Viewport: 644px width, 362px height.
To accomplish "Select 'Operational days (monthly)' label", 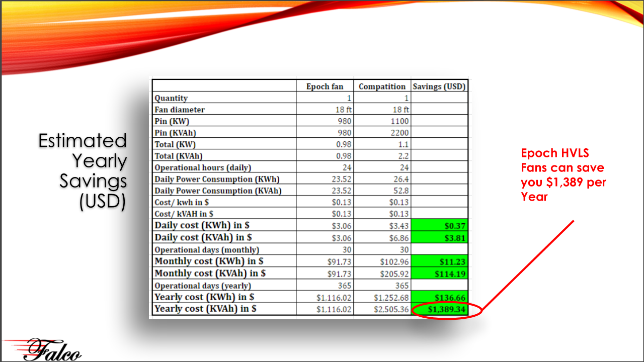I will (207, 249).
